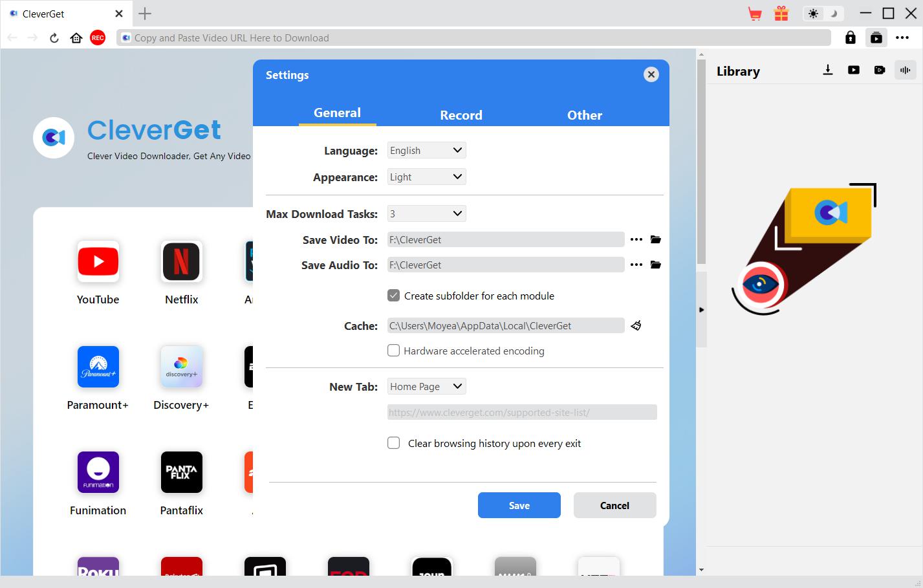Viewport: 923px width, 588px height.
Task: Enable Clear browsing history upon every exit
Action: click(393, 442)
